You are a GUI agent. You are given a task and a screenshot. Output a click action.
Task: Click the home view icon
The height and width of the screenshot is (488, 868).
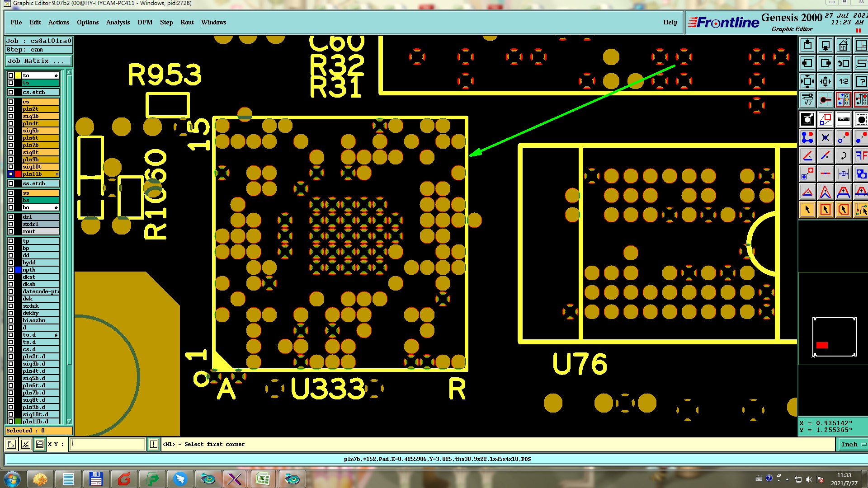pos(843,46)
